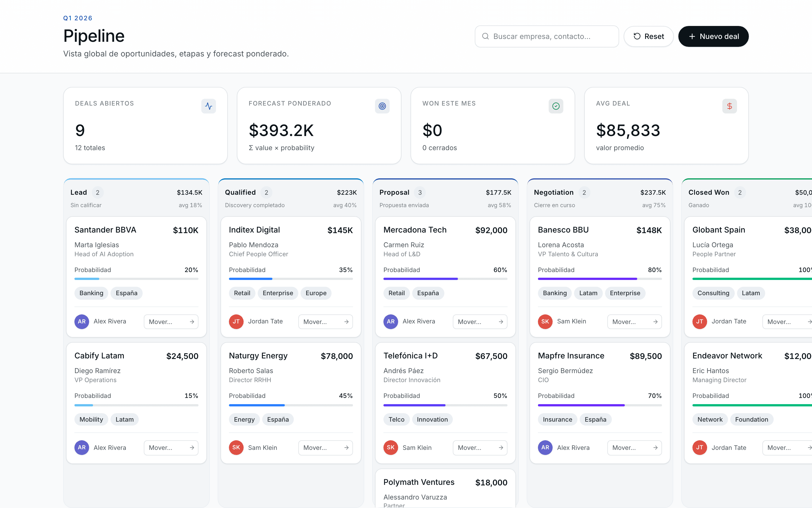The height and width of the screenshot is (508, 812).
Task: Click the Closed Won column header
Action: [747, 198]
